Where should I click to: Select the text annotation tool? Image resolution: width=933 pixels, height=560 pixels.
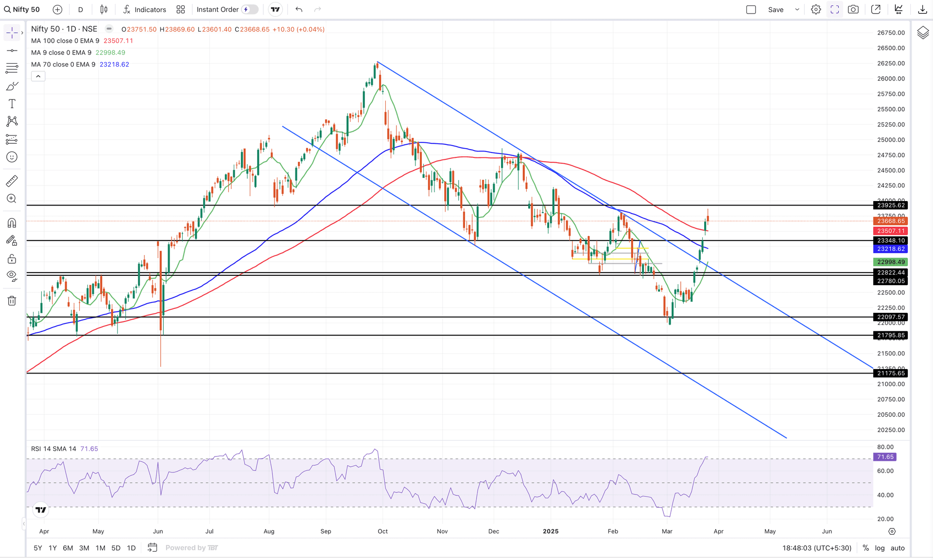point(12,103)
